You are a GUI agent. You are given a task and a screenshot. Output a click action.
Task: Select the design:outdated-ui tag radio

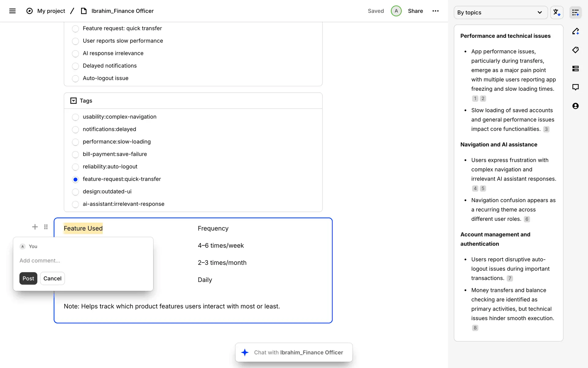point(75,192)
